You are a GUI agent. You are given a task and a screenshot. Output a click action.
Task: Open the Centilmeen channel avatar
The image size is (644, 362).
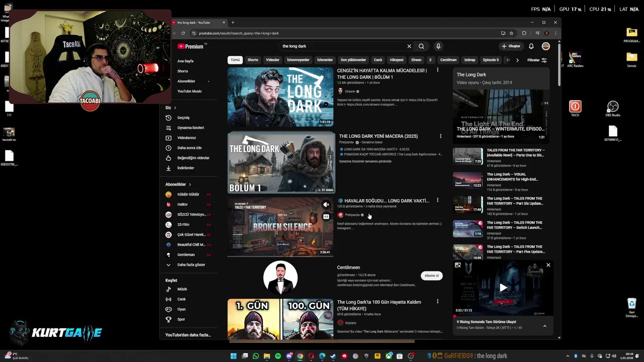[x=280, y=278]
